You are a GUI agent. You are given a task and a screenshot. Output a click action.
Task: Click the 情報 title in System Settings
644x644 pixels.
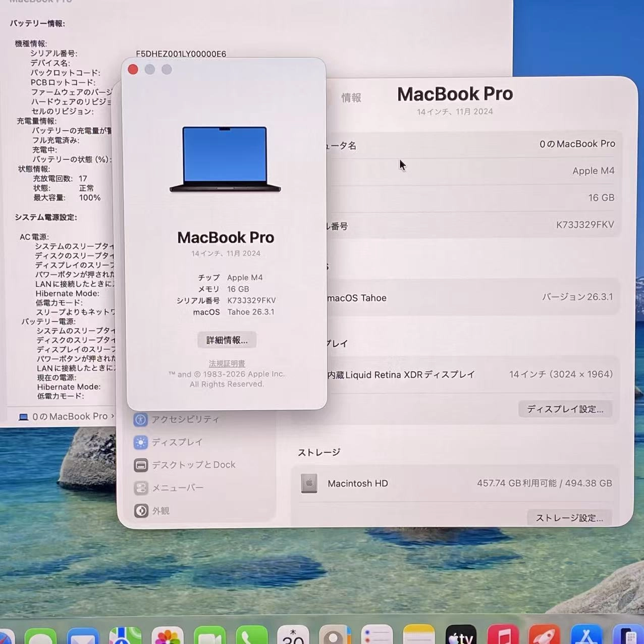351,98
